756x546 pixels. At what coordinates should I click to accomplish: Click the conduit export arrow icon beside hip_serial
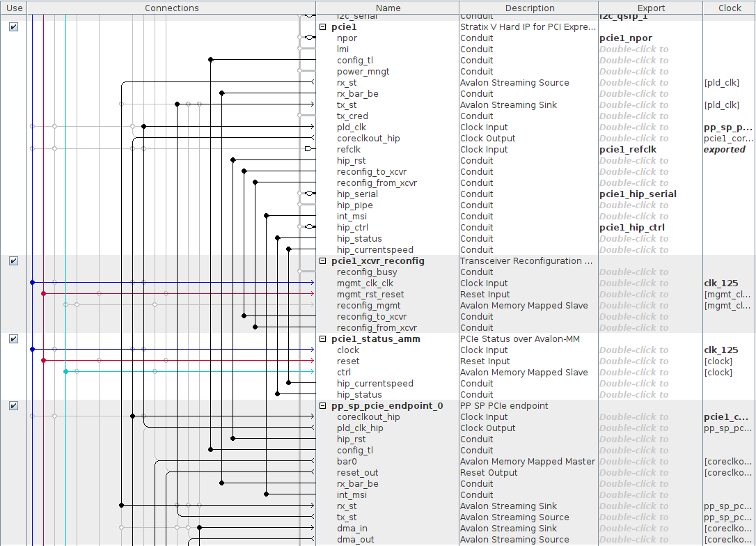[x=310, y=194]
